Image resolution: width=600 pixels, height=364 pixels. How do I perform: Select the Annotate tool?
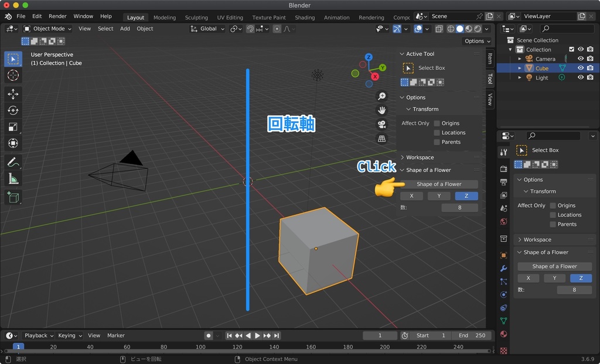coord(13,162)
